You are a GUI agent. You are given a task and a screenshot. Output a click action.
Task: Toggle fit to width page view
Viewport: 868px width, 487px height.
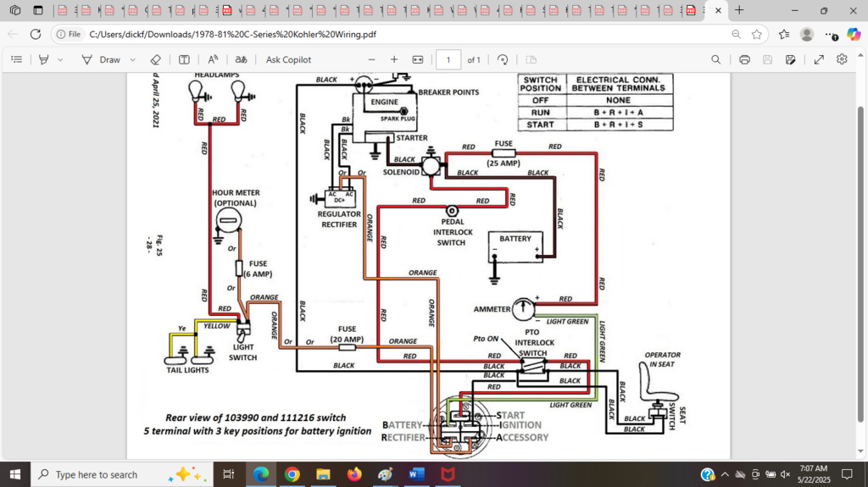tap(417, 60)
